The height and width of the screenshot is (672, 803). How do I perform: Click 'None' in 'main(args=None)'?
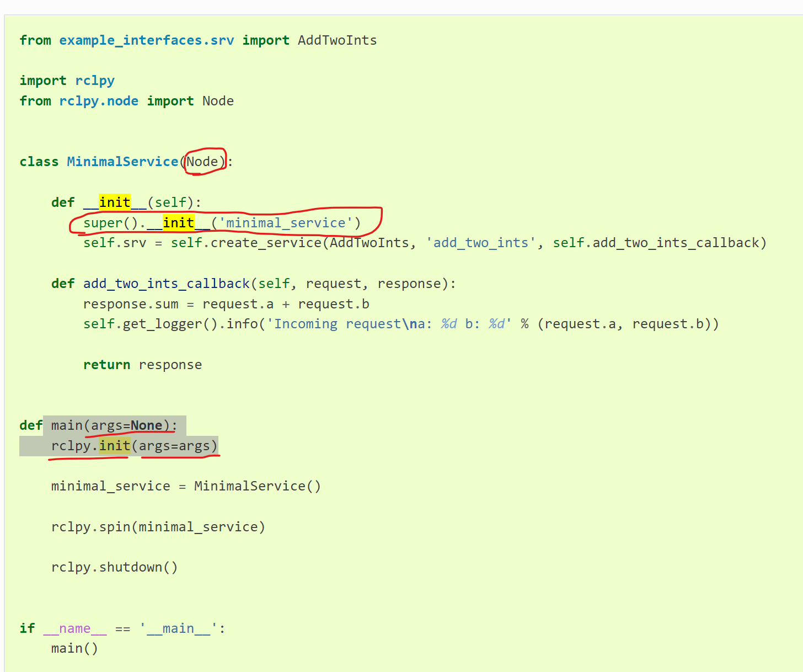pyautogui.click(x=147, y=425)
